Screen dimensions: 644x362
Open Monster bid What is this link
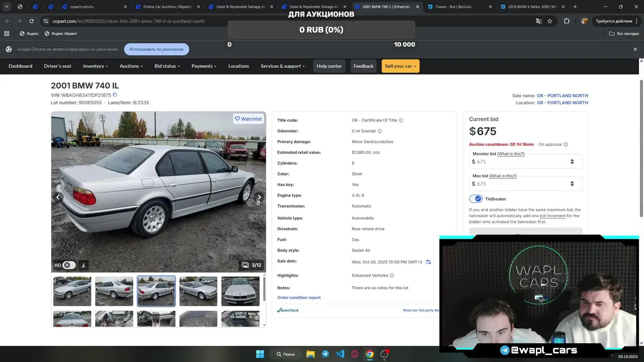click(x=511, y=154)
